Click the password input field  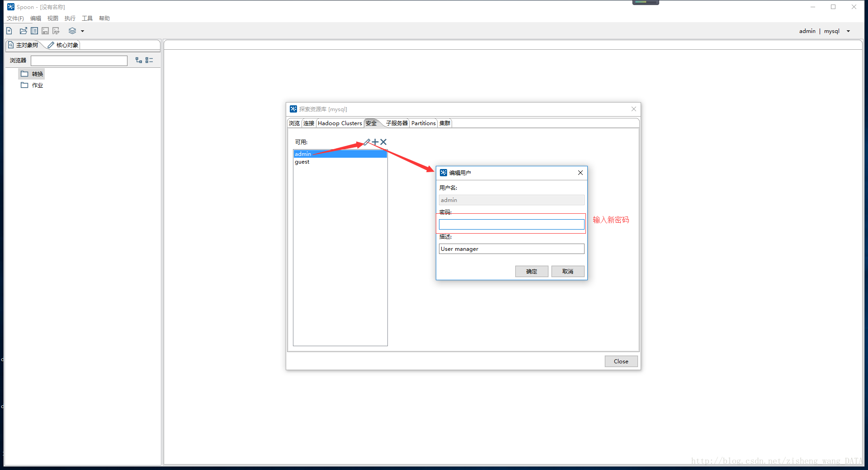511,224
